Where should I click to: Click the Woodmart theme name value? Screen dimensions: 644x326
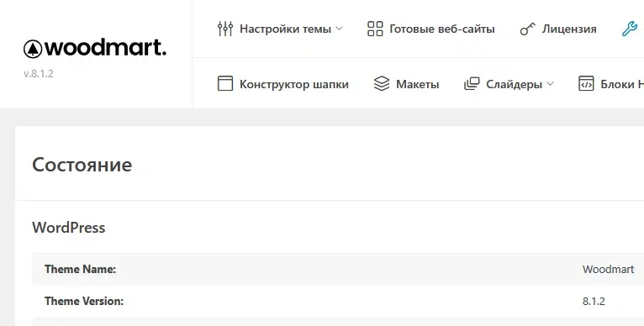(x=608, y=270)
